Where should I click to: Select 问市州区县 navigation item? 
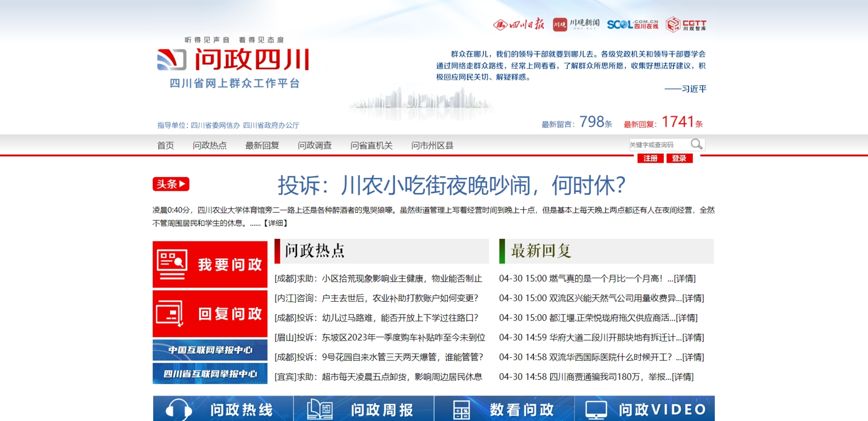click(432, 145)
